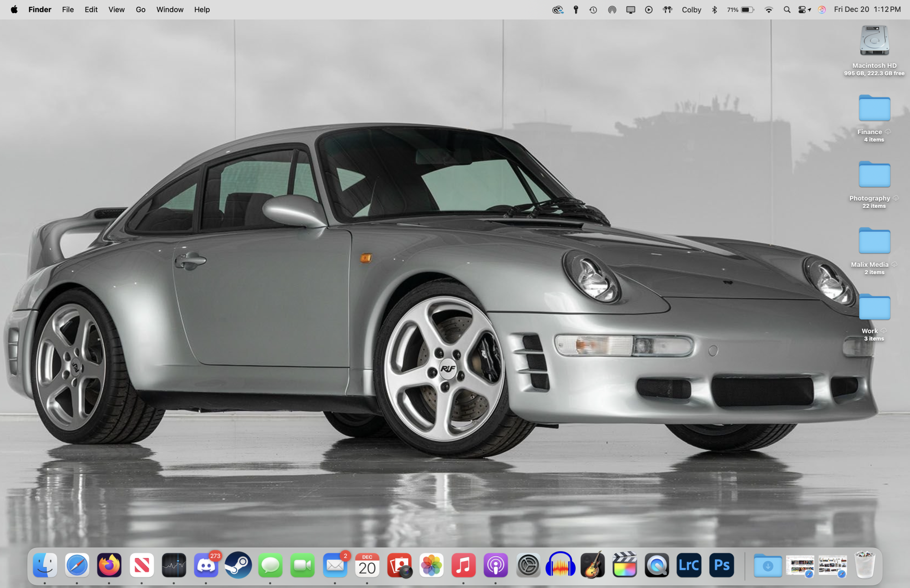Viewport: 910px width, 588px height.
Task: Open Audacity headphones icon in Dock
Action: pos(560,565)
